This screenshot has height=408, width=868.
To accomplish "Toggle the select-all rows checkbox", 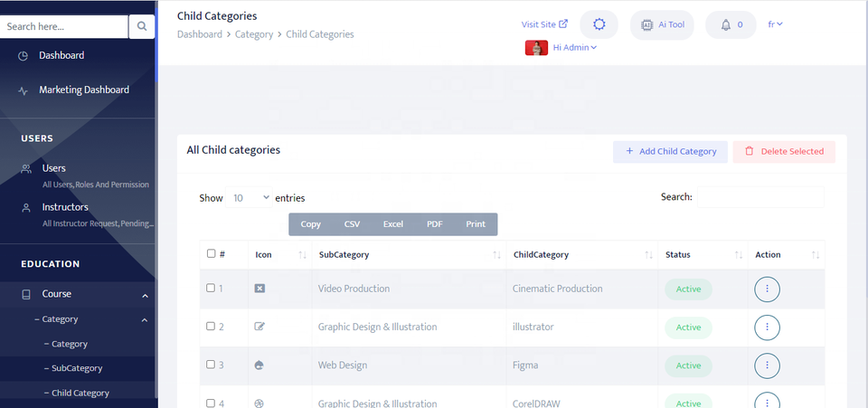I will [212, 254].
